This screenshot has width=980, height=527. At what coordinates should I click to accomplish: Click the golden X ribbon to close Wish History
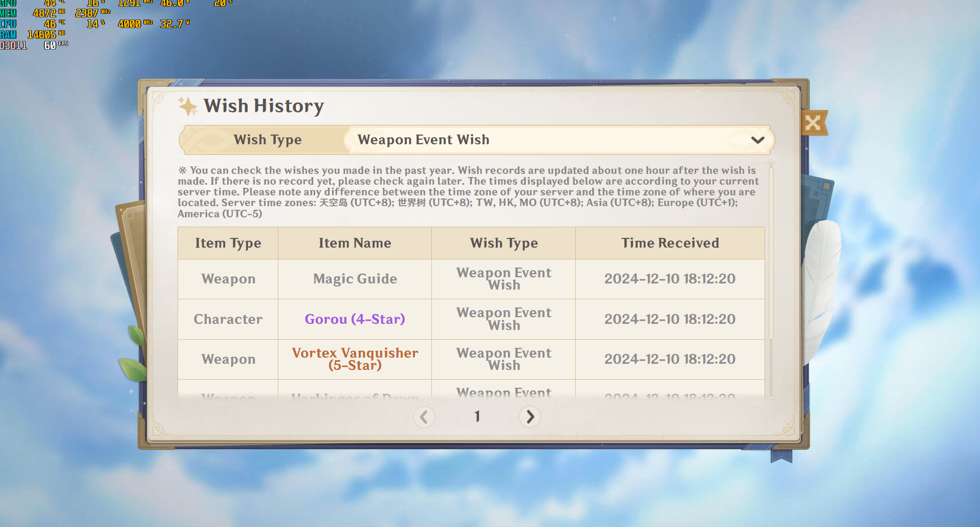(x=813, y=123)
